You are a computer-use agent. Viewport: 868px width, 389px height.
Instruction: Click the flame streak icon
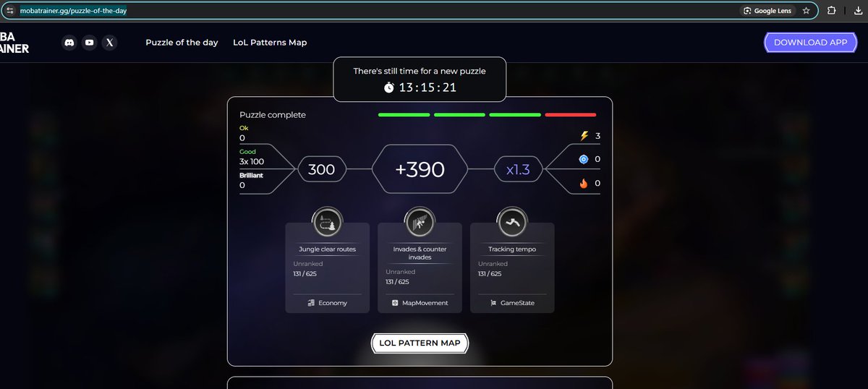coord(584,184)
